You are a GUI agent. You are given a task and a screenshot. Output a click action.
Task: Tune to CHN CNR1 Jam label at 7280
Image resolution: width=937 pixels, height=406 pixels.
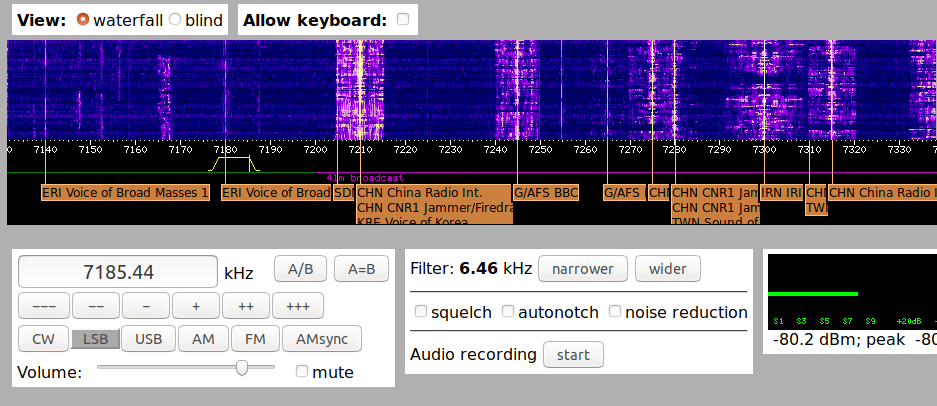715,193
